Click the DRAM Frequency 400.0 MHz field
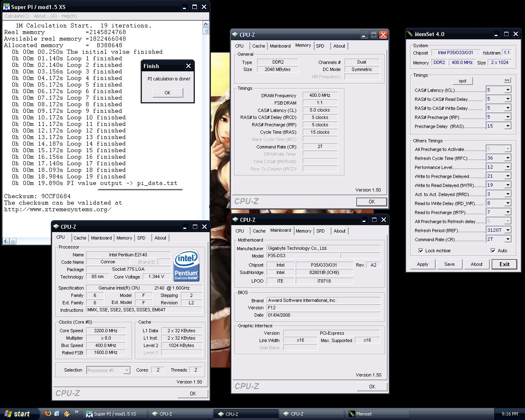Viewport: 525px width, 420px height. pos(320,95)
